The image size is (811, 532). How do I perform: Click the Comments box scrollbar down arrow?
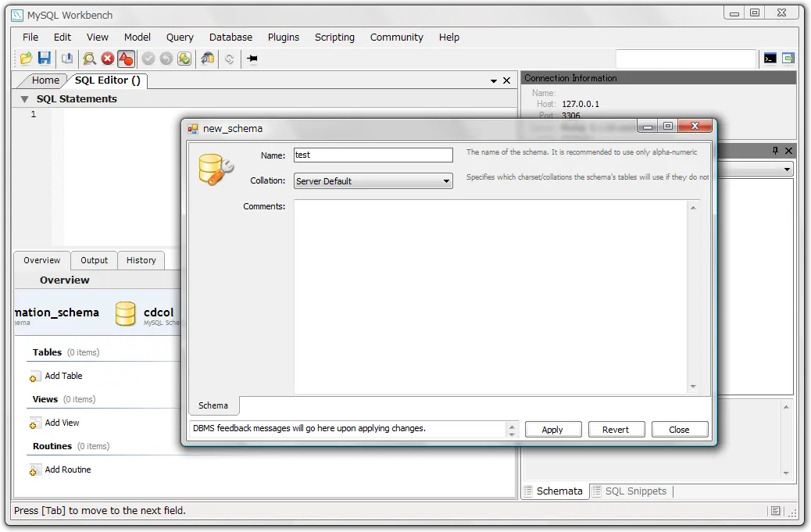(693, 387)
